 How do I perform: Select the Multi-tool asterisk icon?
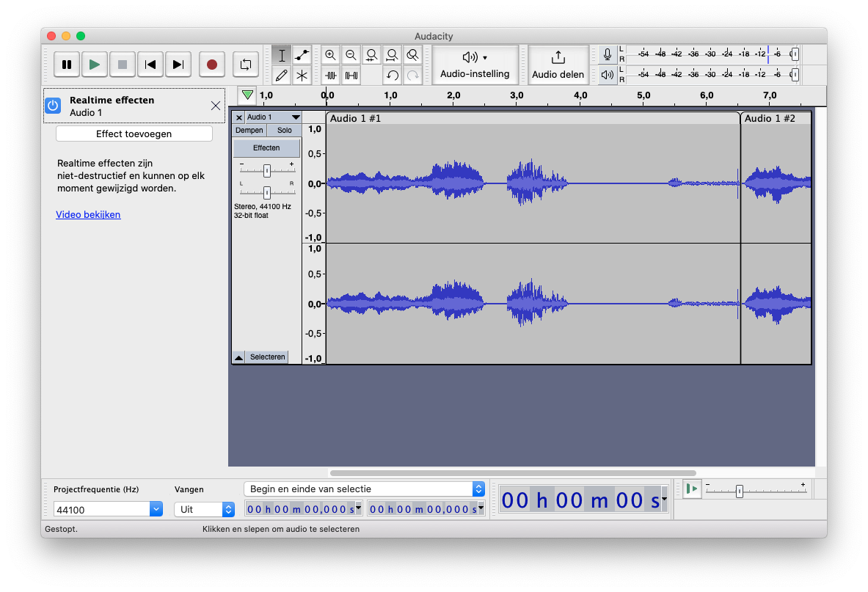302,75
